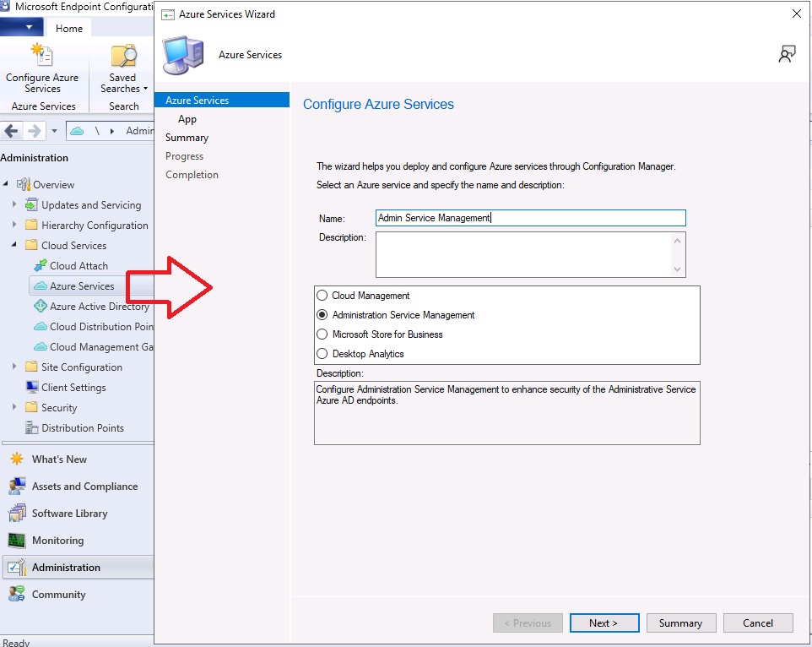Click the Administration workspace icon
Viewport: 812px width, 647px height.
coord(17,568)
